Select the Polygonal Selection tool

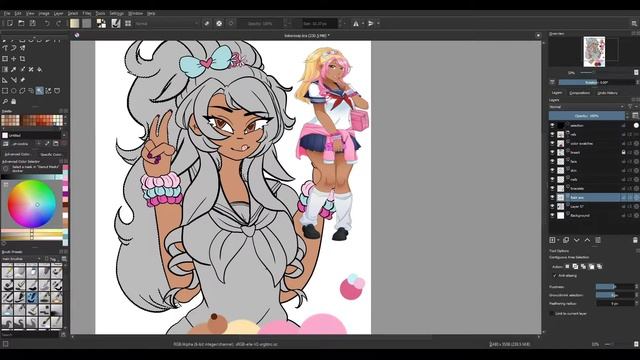[22, 91]
